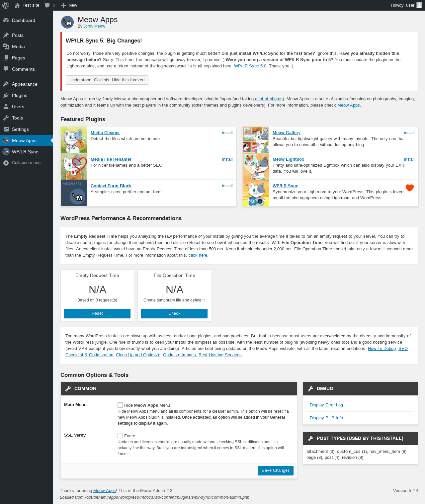
Task: Click the WP/LR Sync plugin thumbnail
Action: (256, 193)
